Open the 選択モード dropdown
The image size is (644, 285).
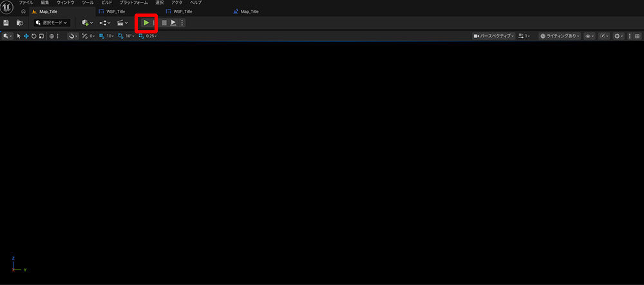point(52,23)
